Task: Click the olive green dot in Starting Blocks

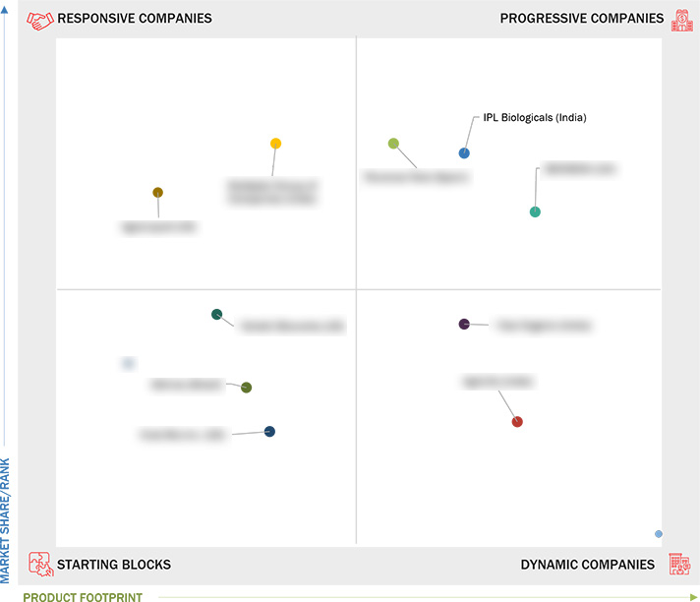Action: (247, 388)
